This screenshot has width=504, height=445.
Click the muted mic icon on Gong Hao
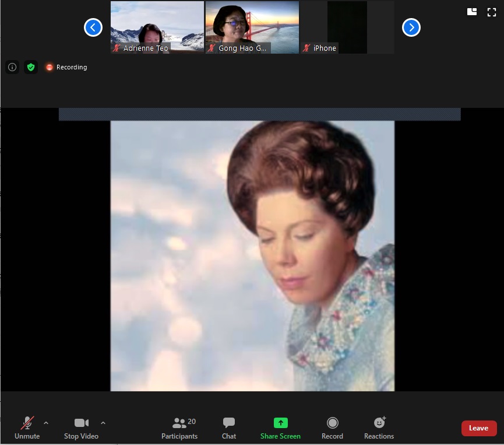click(x=211, y=48)
